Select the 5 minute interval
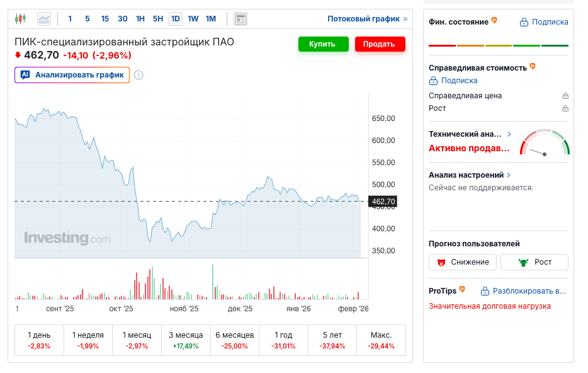The height and width of the screenshot is (373, 588). pyautogui.click(x=88, y=19)
